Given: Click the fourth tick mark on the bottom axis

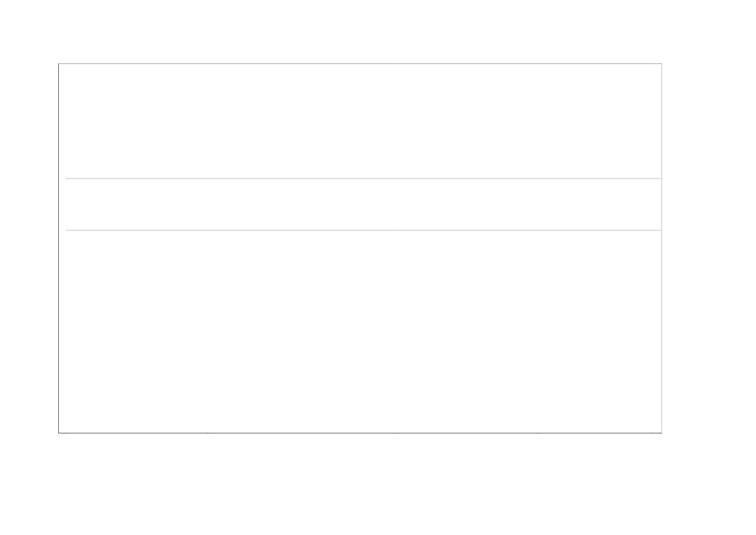Looking at the screenshot, I should point(537,433).
